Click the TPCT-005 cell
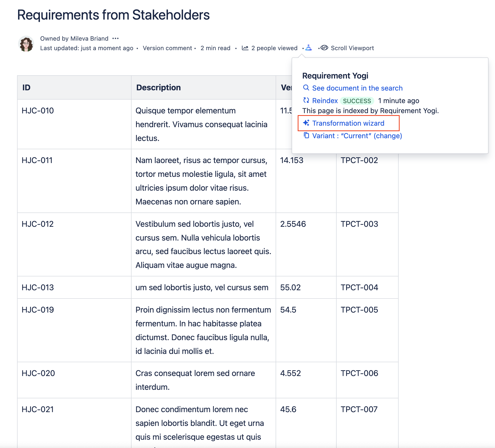 pyautogui.click(x=359, y=310)
